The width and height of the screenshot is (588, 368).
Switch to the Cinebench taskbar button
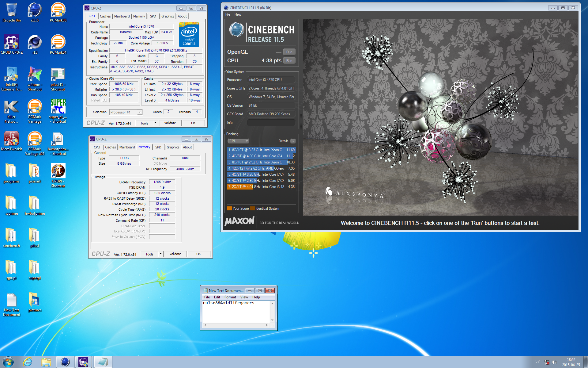click(65, 362)
